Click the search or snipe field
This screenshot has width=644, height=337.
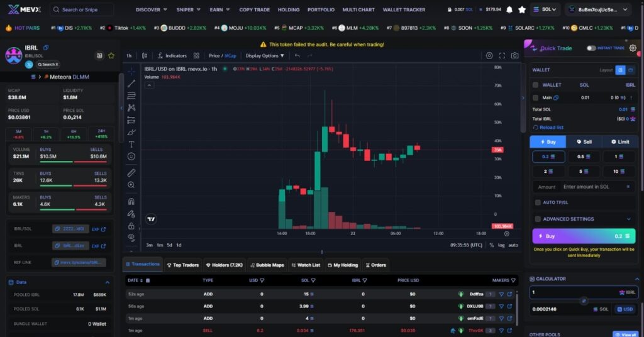coord(81,9)
